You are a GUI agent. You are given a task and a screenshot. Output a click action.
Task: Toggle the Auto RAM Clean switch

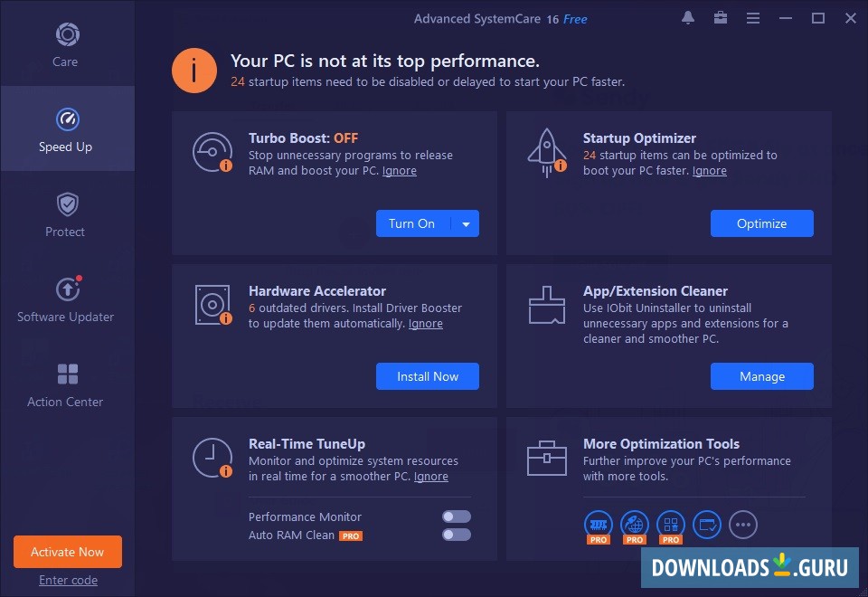(457, 535)
